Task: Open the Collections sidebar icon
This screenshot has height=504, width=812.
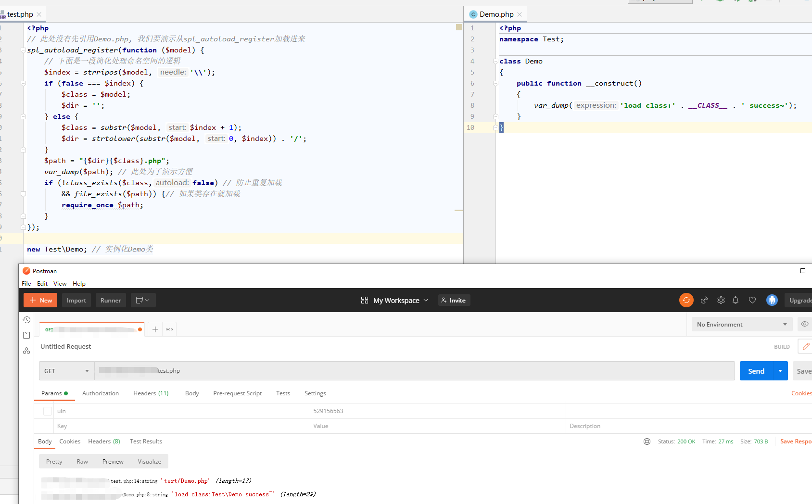Action: [x=26, y=335]
